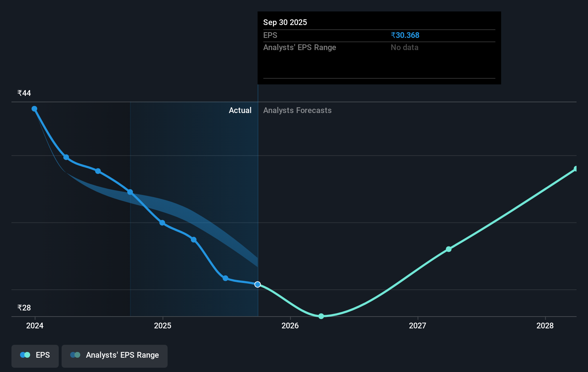
Task: Click the first blue 2024 data point
Action: pyautogui.click(x=34, y=108)
